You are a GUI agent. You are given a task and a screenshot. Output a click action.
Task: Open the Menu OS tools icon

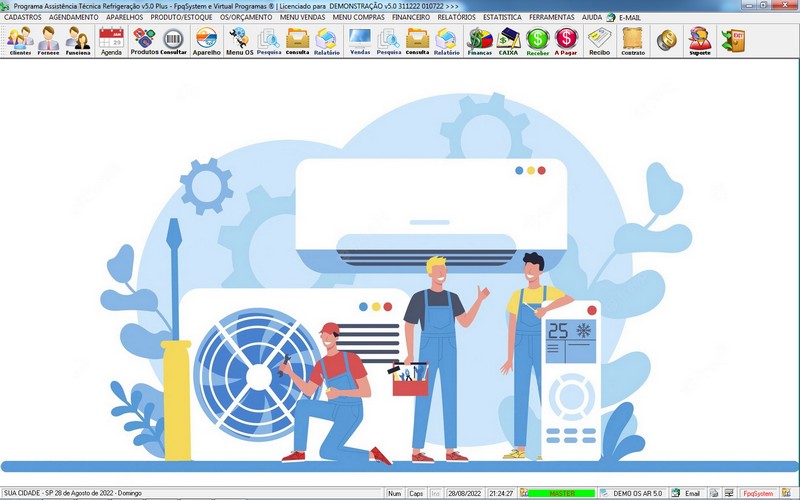pyautogui.click(x=239, y=41)
